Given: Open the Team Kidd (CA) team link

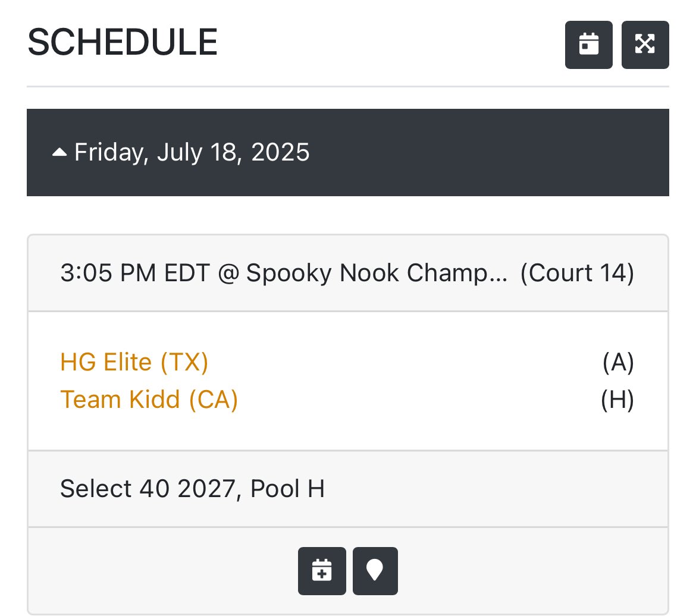Looking at the screenshot, I should point(149,399).
